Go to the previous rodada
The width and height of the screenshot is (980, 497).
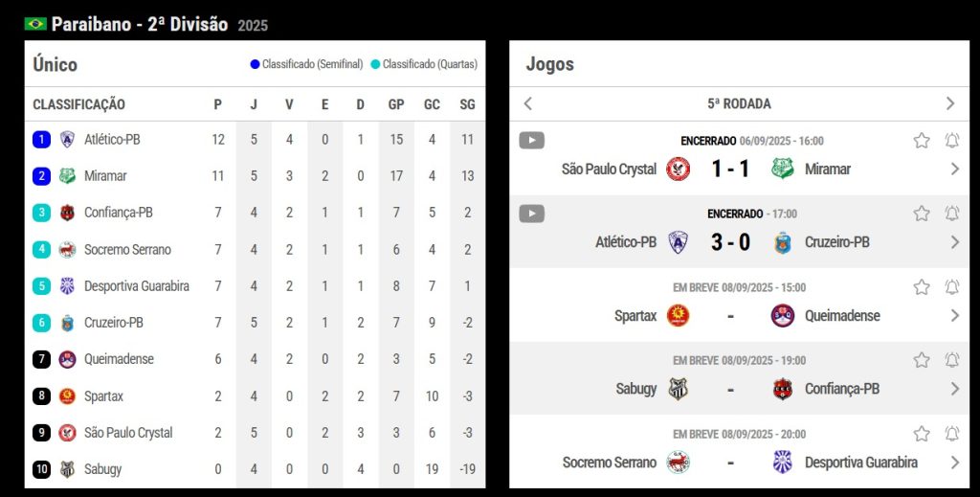click(x=527, y=103)
